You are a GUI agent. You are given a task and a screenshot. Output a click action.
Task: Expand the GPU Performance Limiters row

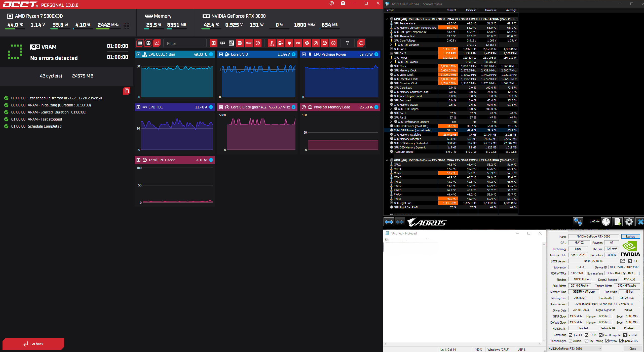click(x=391, y=122)
